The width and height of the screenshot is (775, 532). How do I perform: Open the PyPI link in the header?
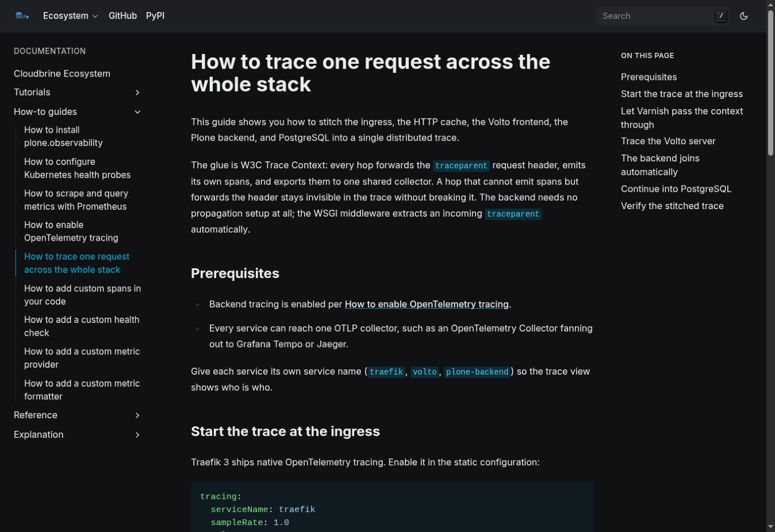[x=155, y=16]
